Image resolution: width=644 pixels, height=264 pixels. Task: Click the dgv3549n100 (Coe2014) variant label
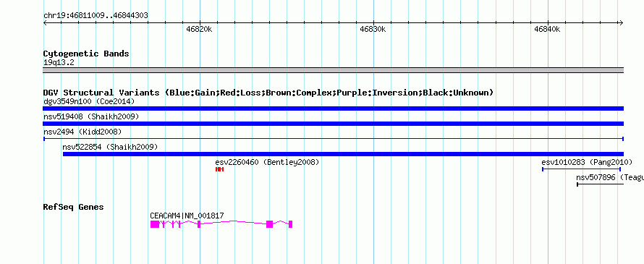click(x=89, y=101)
